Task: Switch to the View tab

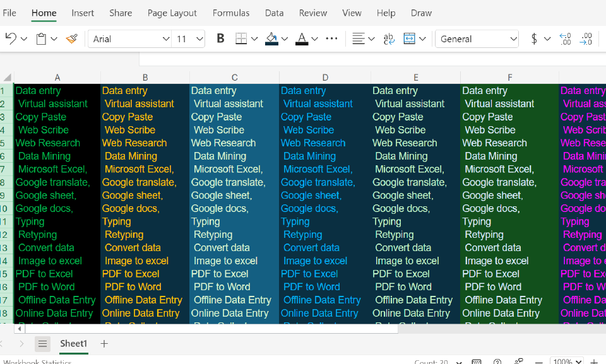Action: click(352, 13)
